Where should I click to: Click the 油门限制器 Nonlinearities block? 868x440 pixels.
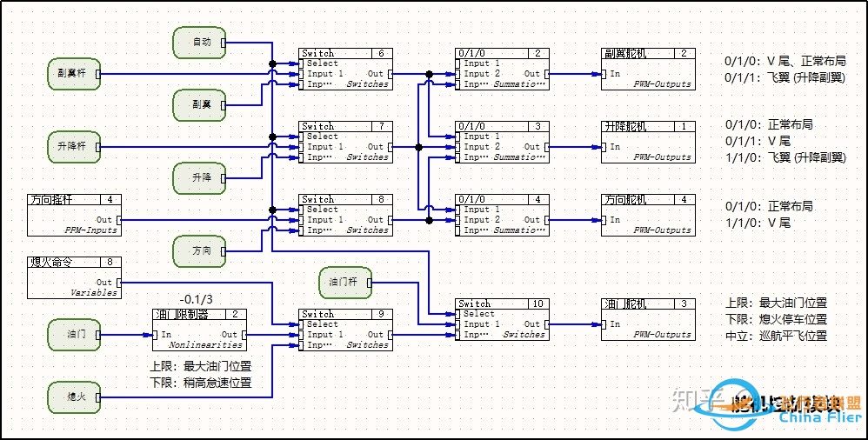[x=201, y=330]
